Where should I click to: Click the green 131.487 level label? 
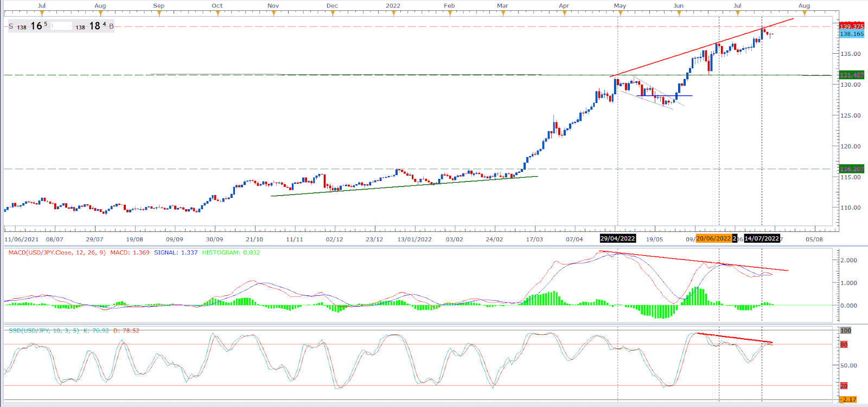[x=852, y=75]
